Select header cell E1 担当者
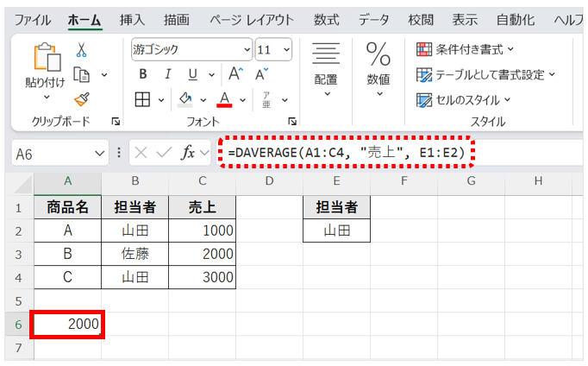The image size is (588, 366). coord(336,207)
